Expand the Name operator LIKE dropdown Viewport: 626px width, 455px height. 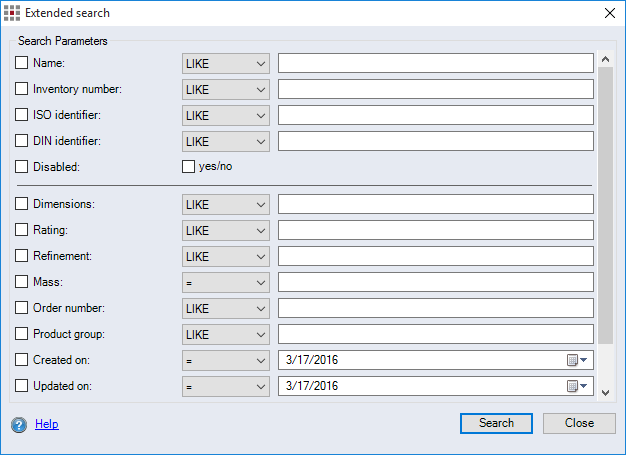coord(226,63)
